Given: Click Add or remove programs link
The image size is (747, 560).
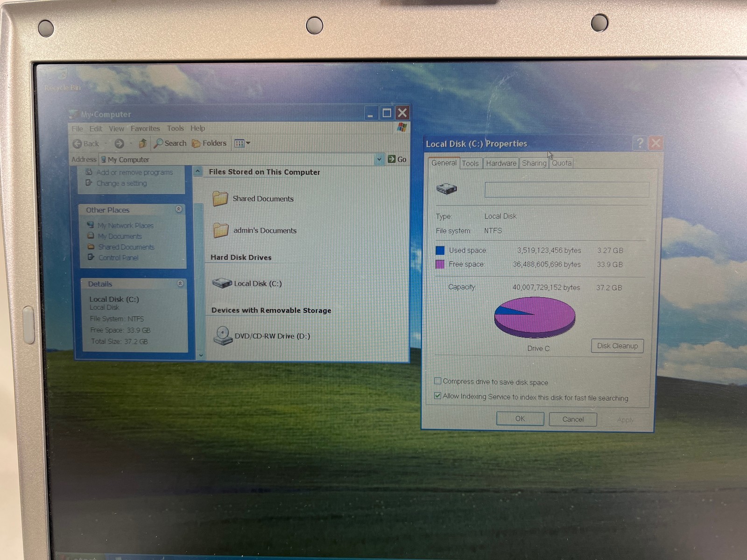Looking at the screenshot, I should tap(134, 172).
